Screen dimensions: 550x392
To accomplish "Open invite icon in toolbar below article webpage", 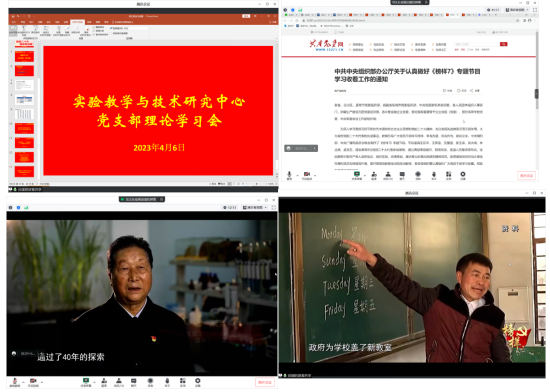I will [x=374, y=175].
